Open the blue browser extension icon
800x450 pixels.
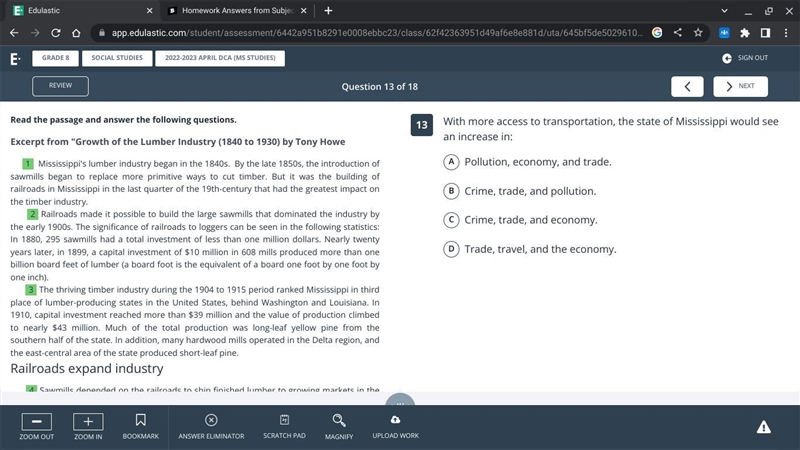[724, 33]
